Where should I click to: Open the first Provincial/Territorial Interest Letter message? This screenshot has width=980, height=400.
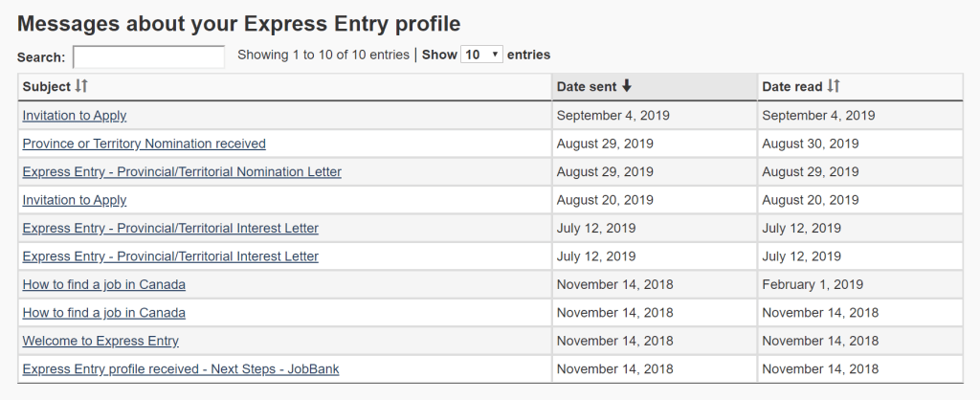170,229
